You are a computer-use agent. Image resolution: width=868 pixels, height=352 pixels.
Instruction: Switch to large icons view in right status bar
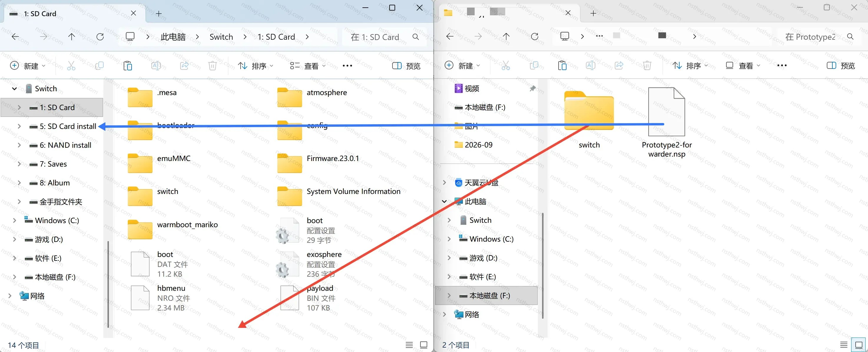[859, 345]
